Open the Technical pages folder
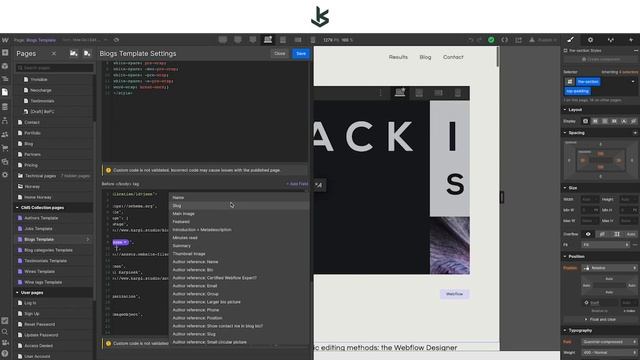This screenshot has width=640, height=360. tap(40, 176)
